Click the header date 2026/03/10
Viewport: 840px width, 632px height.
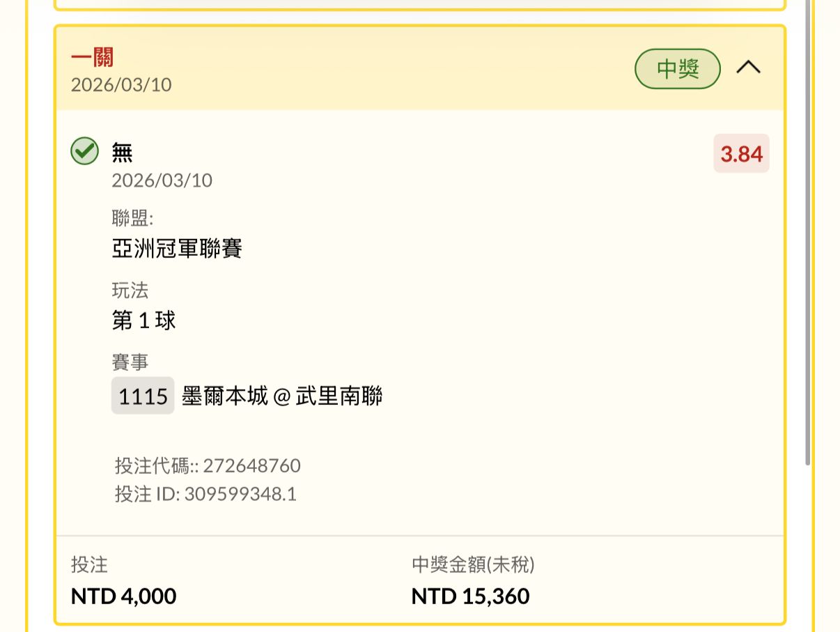tap(121, 85)
